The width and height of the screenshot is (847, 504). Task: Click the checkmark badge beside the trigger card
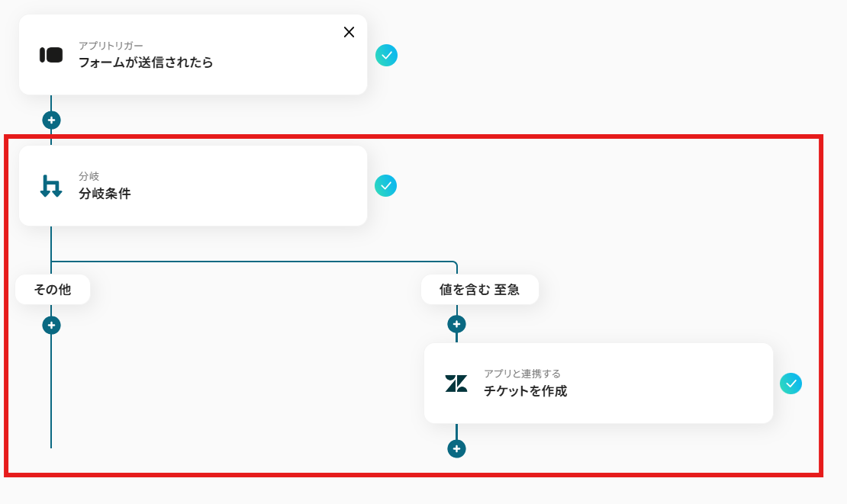point(387,55)
